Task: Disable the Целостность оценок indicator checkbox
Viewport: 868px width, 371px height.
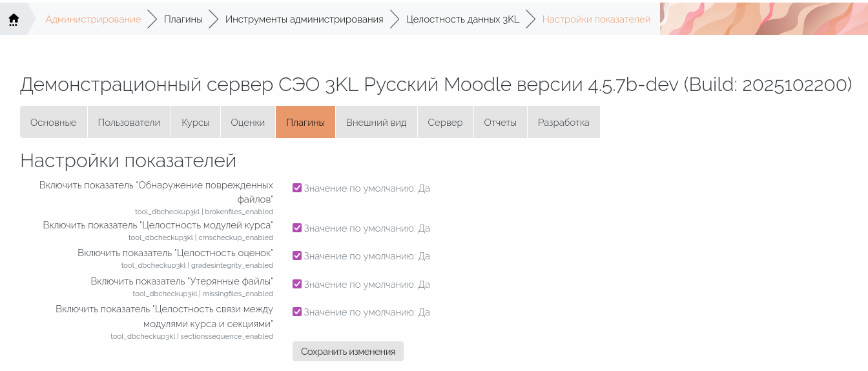Action: click(297, 256)
